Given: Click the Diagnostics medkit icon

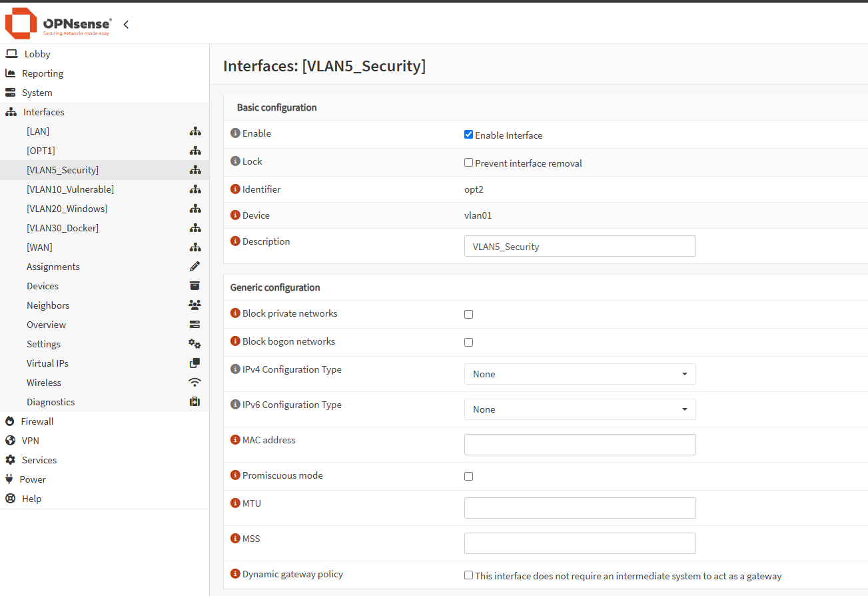Looking at the screenshot, I should 195,402.
